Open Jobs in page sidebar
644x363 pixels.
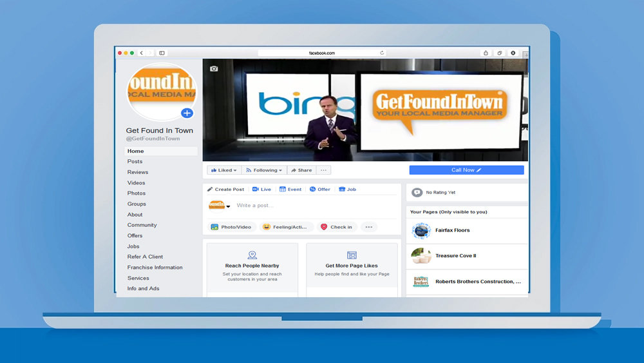(x=133, y=246)
